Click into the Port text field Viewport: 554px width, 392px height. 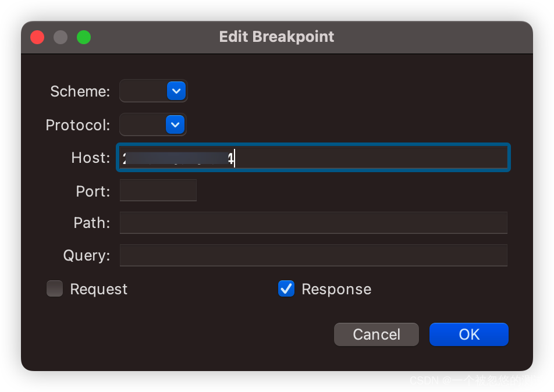[x=158, y=190]
